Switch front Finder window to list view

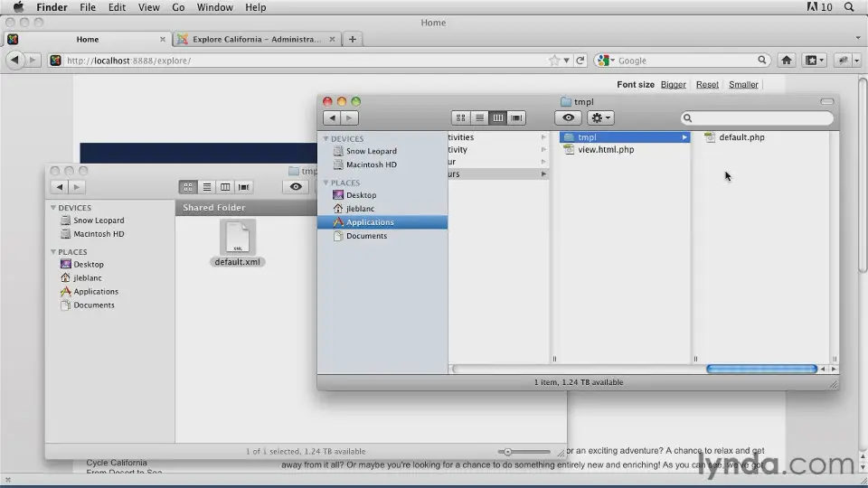(479, 117)
